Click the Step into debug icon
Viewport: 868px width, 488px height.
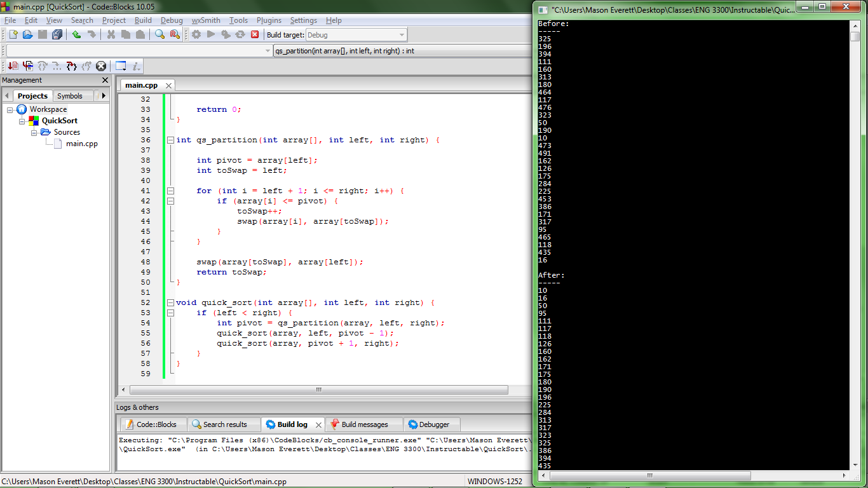click(72, 66)
